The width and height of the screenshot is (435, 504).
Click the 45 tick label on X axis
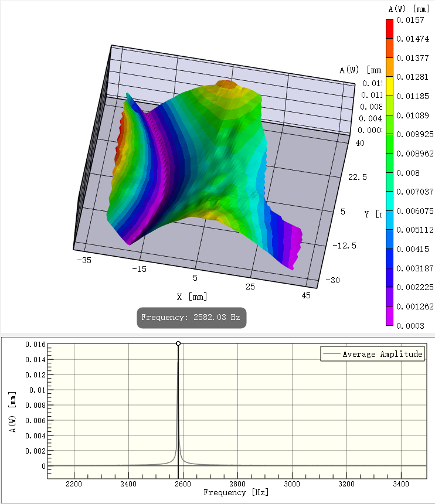coord(306,296)
